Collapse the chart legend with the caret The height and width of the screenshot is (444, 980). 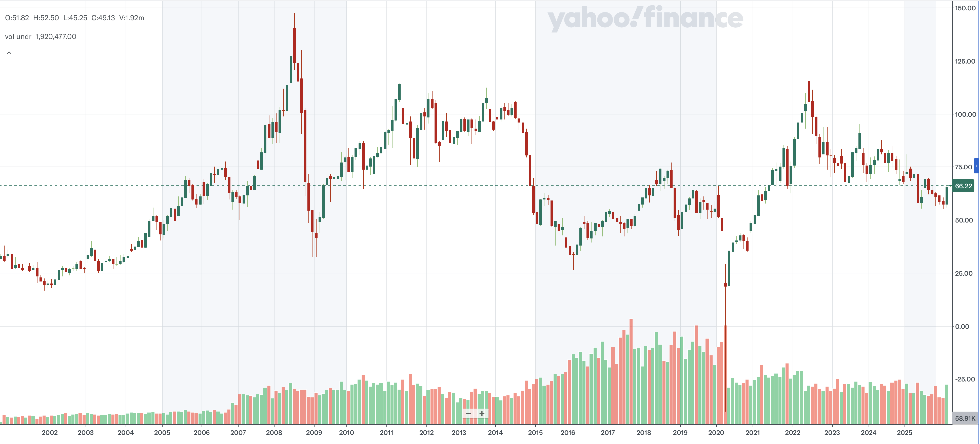pos(9,53)
